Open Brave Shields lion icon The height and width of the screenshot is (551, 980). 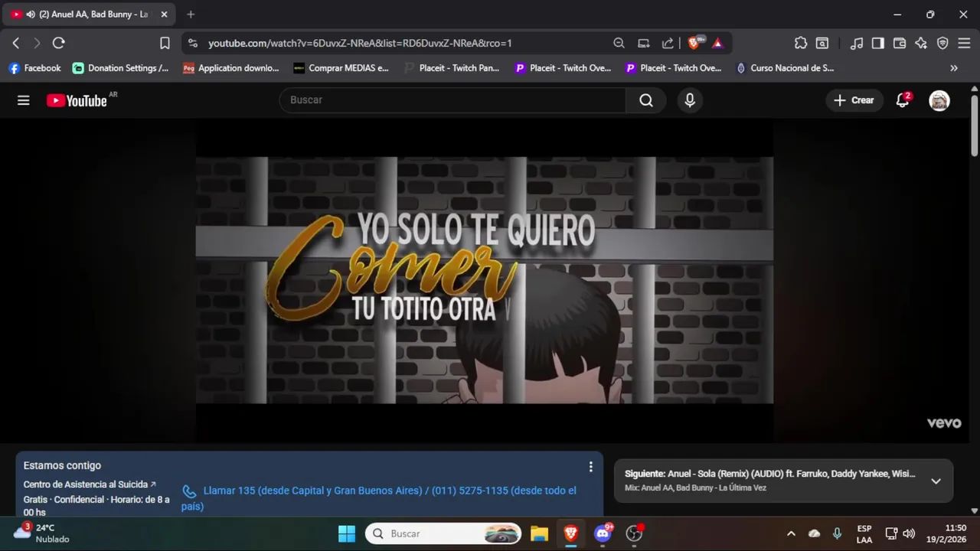[694, 43]
